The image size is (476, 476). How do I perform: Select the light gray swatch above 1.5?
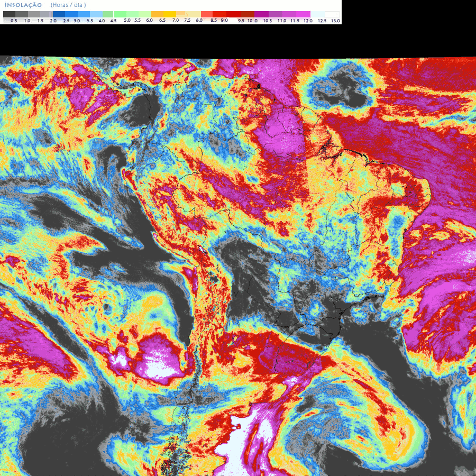point(34,14)
